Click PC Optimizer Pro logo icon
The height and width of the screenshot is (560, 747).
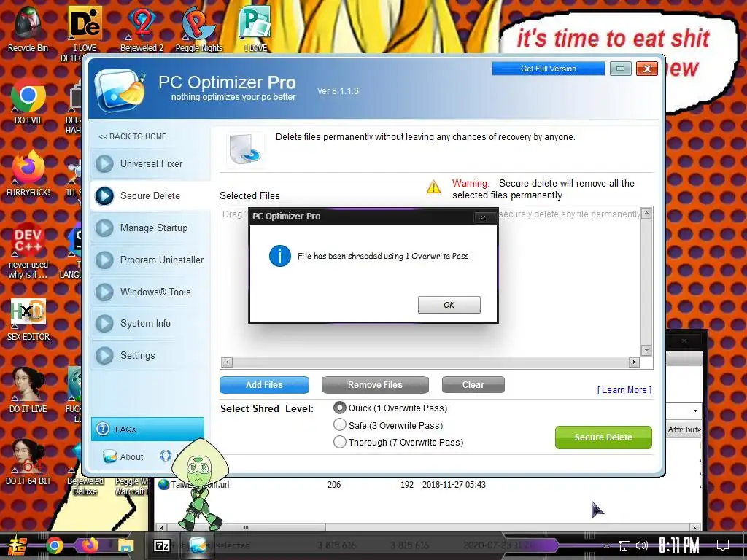120,89
